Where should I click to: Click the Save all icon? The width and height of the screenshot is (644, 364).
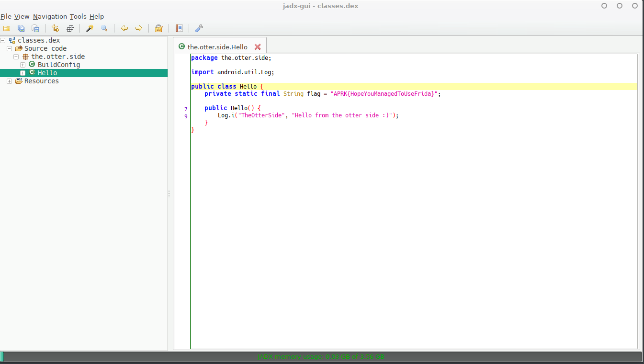[21, 28]
